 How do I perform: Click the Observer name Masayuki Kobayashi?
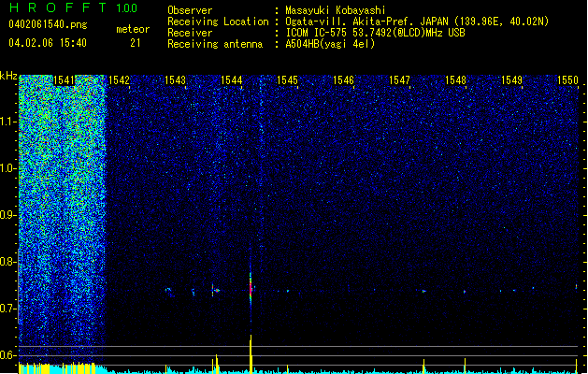point(336,10)
